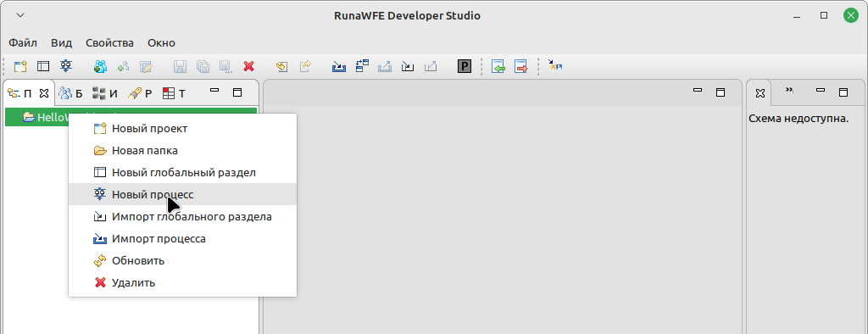Choose Новый процесс from context menu

tap(183, 194)
